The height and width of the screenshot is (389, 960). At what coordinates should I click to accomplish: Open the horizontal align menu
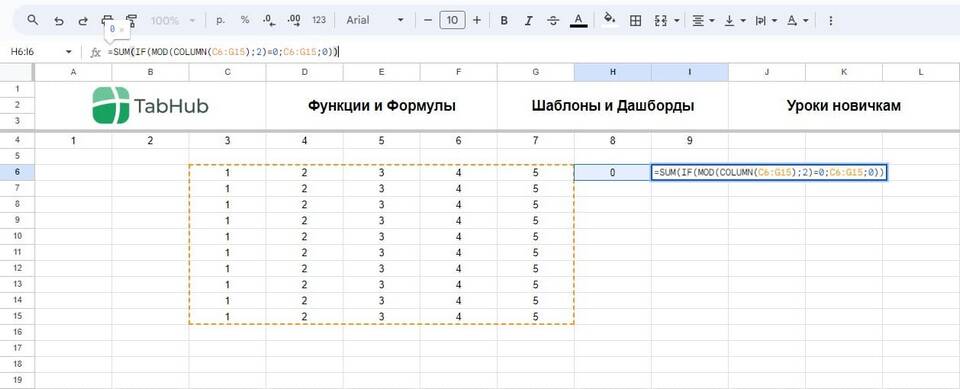point(703,20)
